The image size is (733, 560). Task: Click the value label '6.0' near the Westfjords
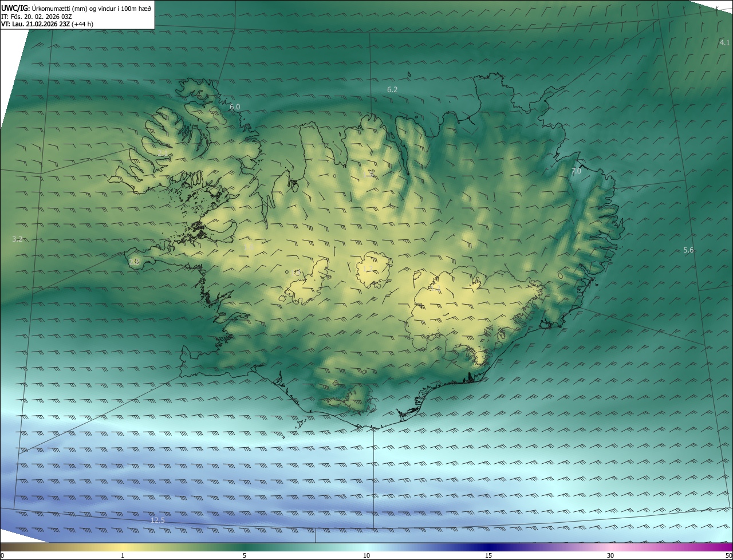[x=235, y=107]
